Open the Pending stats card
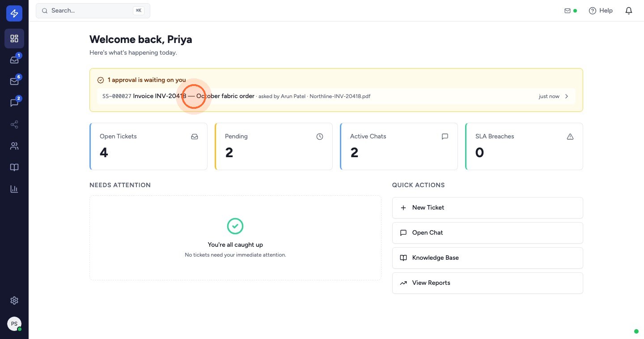Screen dimensions: 644x339 pyautogui.click(x=274, y=146)
